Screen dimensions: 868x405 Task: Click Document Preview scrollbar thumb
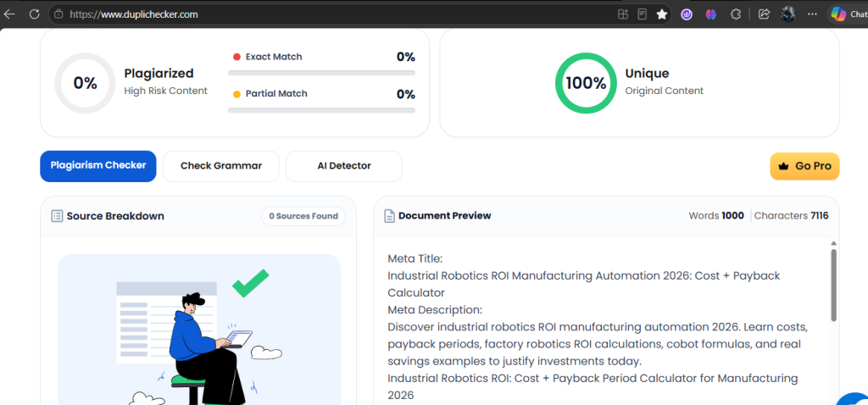pos(834,285)
